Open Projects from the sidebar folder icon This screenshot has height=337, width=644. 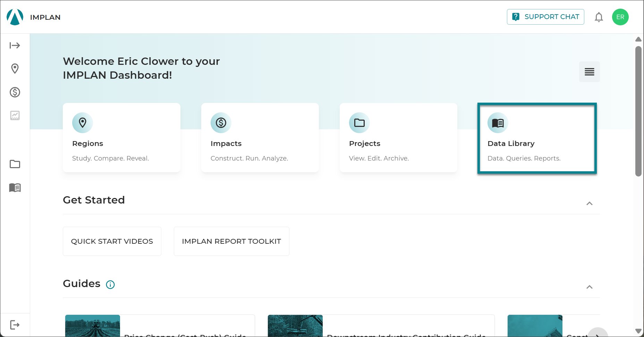[x=15, y=164]
